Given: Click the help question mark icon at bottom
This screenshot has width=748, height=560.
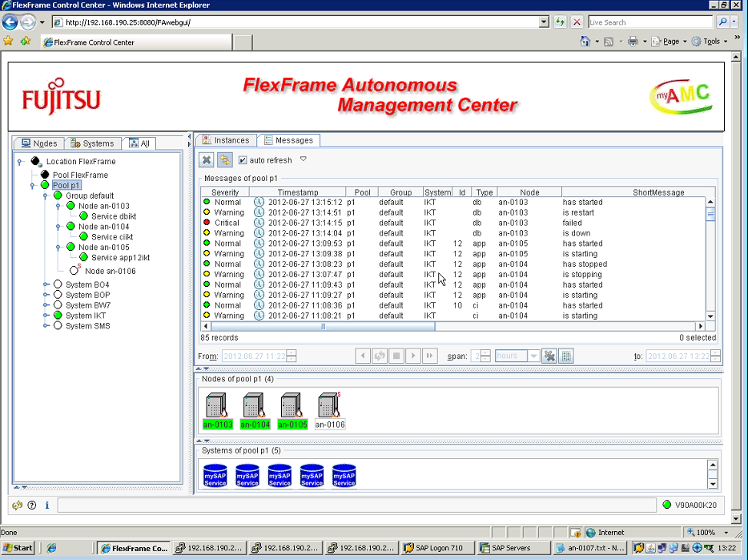Looking at the screenshot, I should click(x=30, y=506).
